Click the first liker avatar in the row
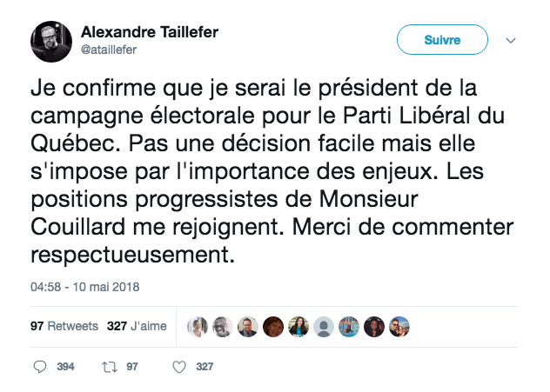The width and height of the screenshot is (550, 392). pyautogui.click(x=198, y=326)
